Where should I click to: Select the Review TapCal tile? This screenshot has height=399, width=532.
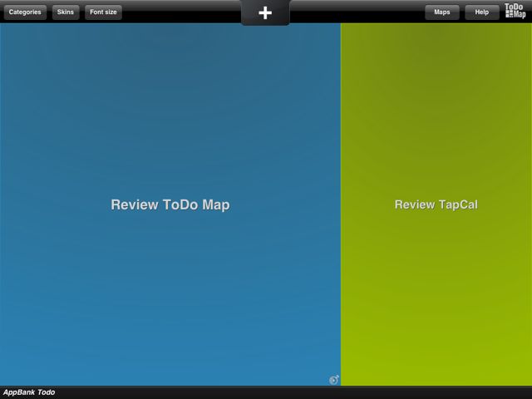coord(436,204)
